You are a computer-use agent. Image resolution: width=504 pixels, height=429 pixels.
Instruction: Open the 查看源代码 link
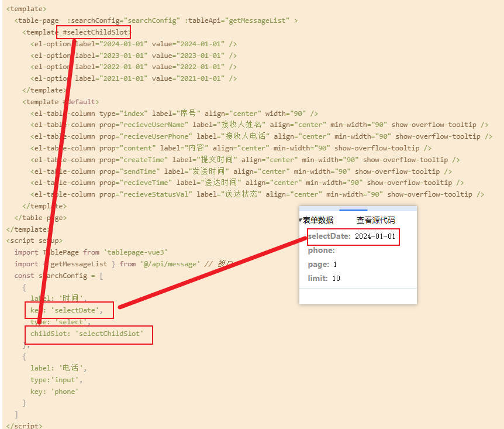click(376, 220)
